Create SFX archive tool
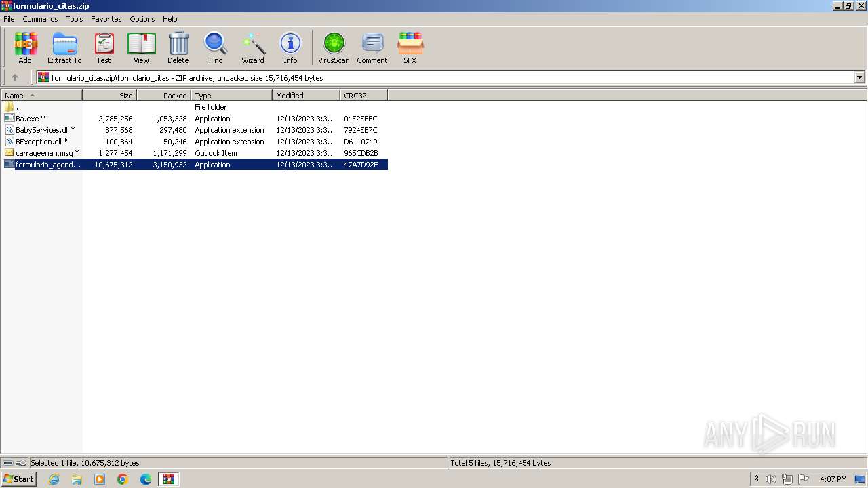The height and width of the screenshot is (488, 868). coord(410,48)
